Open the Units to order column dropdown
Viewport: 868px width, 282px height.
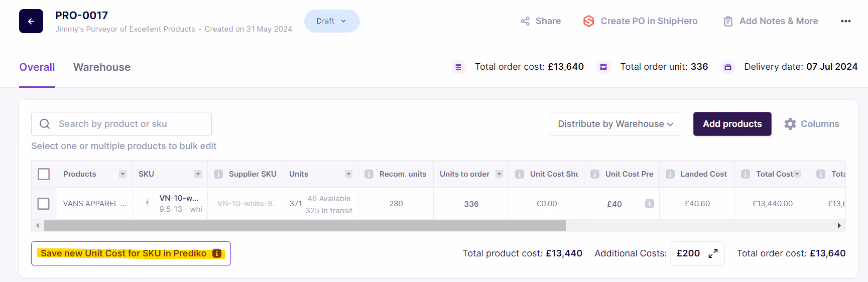point(499,174)
